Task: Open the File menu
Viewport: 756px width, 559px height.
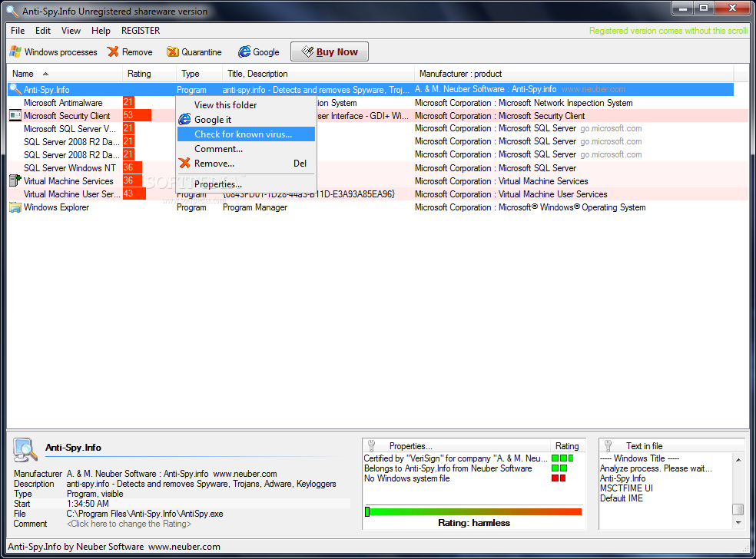Action: (x=18, y=31)
